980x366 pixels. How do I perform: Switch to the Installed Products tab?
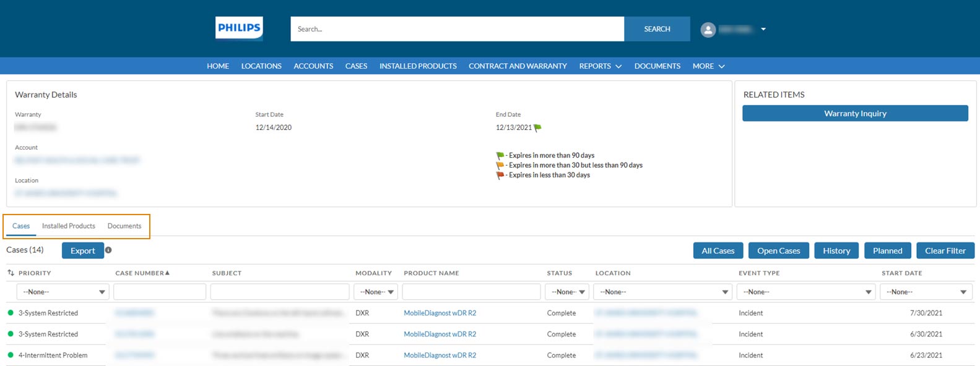point(69,226)
